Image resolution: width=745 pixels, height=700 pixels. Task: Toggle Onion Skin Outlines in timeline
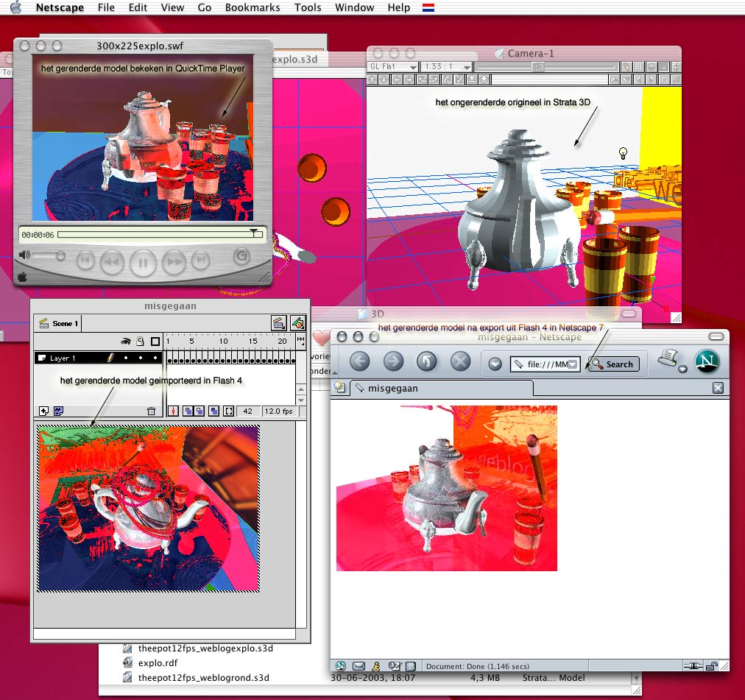point(199,411)
